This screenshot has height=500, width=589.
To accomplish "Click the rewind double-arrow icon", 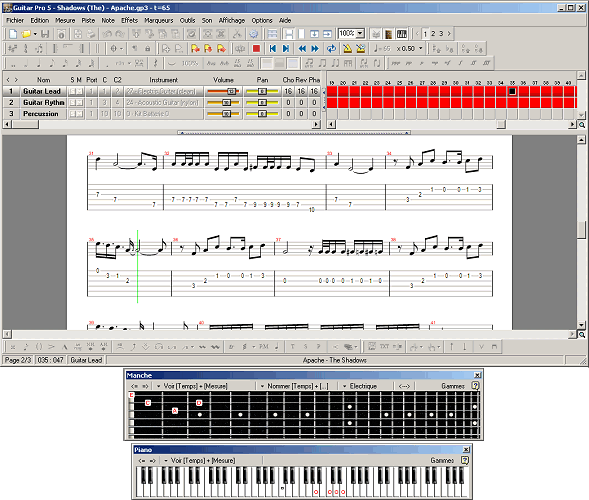I will pos(302,48).
